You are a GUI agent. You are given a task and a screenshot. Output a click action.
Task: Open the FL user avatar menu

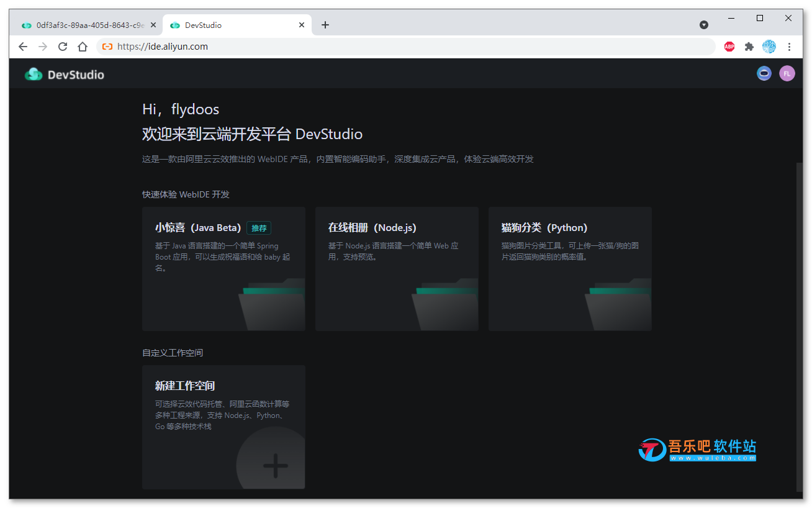click(x=787, y=73)
